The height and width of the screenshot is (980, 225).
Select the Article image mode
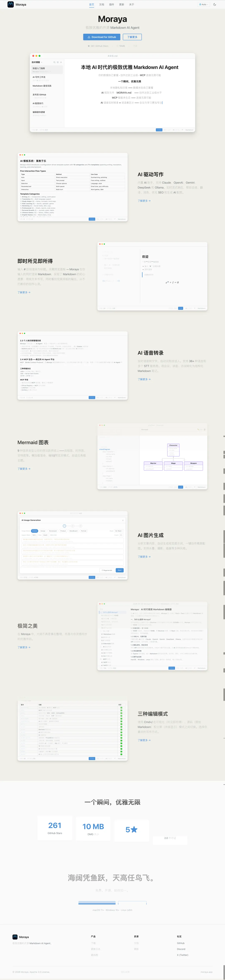coord(34,531)
